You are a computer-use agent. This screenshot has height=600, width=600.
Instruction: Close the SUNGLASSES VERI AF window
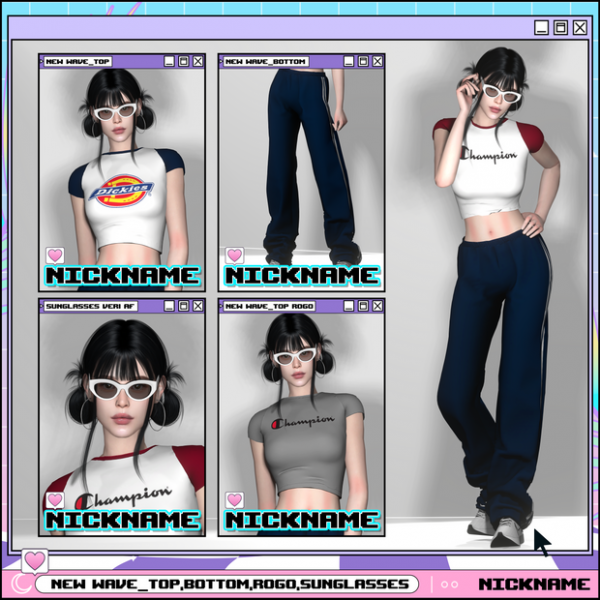click(198, 306)
